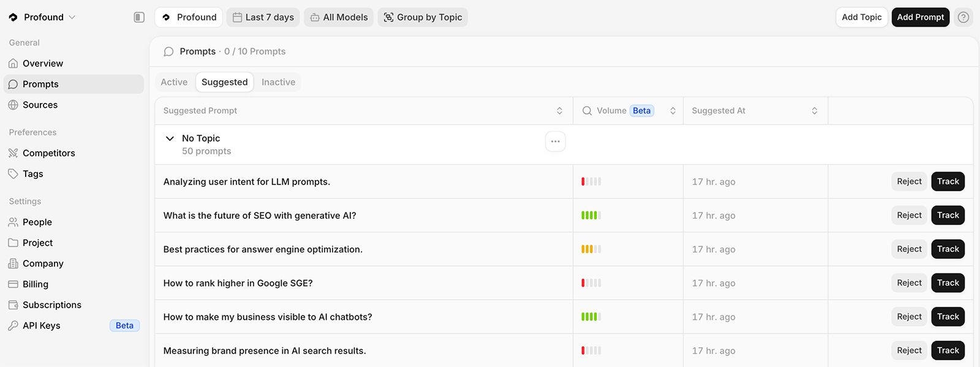Screen dimensions: 980x367
Task: Click the Add Prompt button
Action: tap(920, 17)
